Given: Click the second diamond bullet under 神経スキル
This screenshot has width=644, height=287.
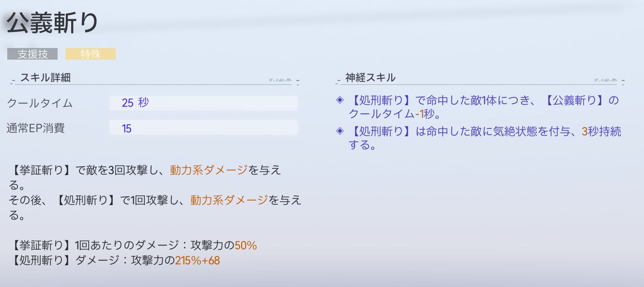Looking at the screenshot, I should [339, 131].
